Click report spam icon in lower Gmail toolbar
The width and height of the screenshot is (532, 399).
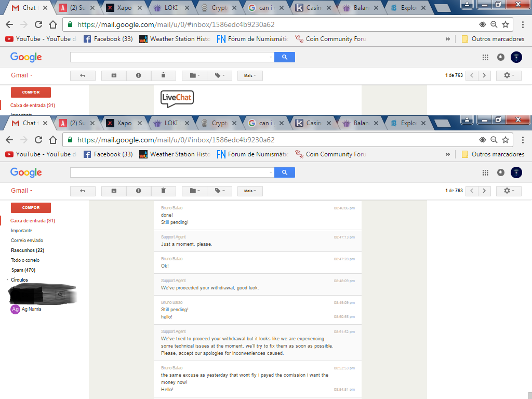[138, 191]
